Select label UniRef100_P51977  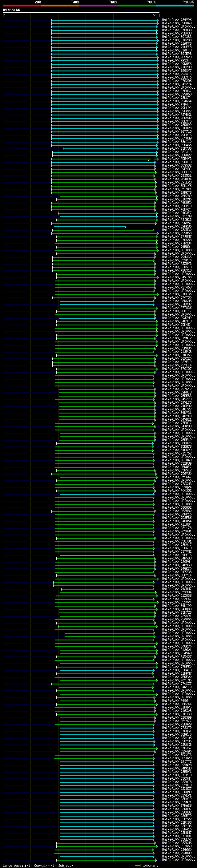click(x=177, y=721)
